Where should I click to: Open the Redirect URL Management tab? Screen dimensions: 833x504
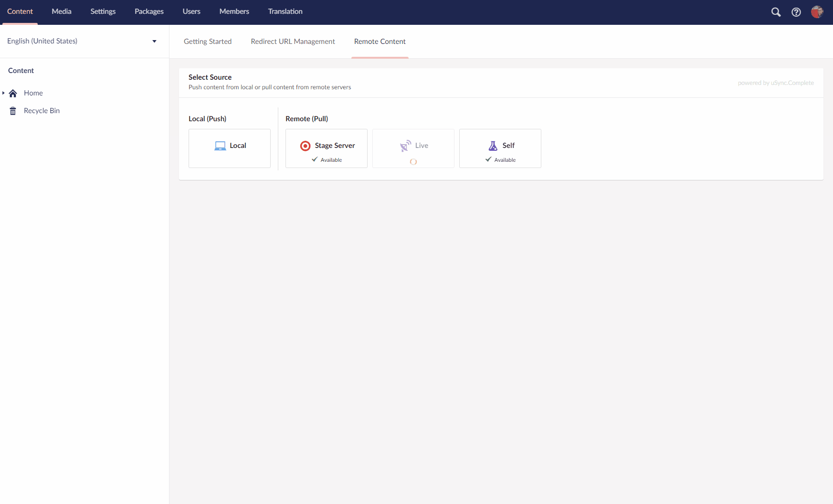click(x=293, y=42)
